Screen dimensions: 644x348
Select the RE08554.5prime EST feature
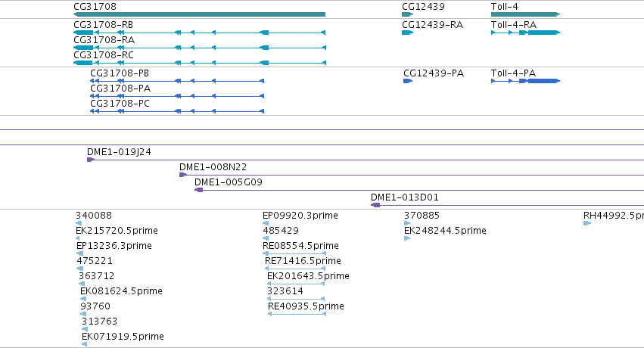(294, 253)
